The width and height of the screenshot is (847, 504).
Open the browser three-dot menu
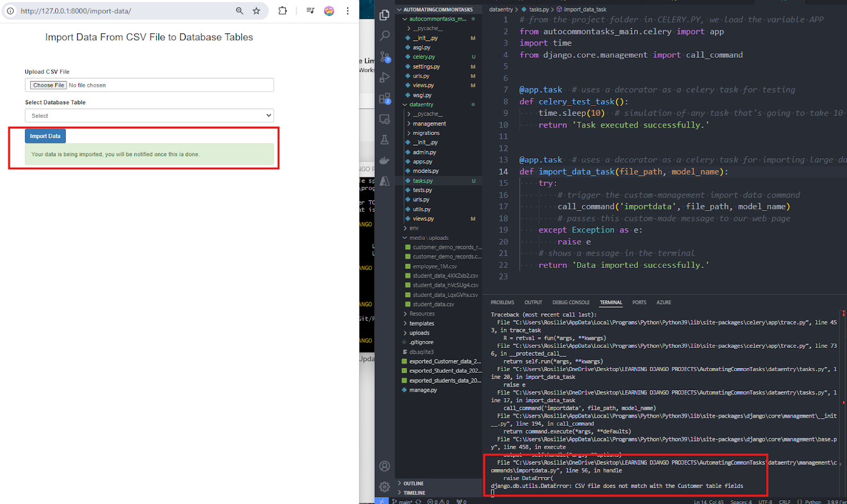tap(348, 11)
